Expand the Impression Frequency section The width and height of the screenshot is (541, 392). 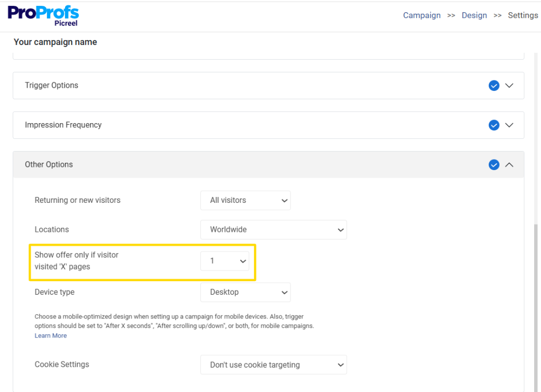click(x=509, y=125)
